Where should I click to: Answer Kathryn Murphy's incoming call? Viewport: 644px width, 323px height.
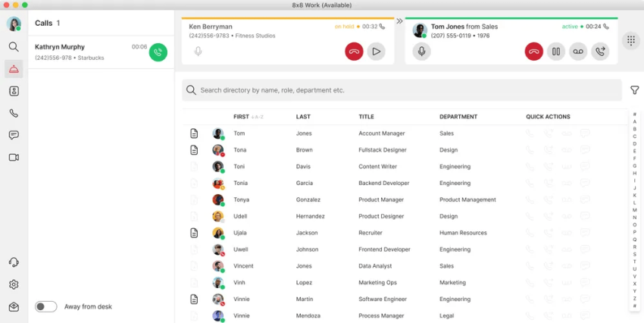pos(158,52)
